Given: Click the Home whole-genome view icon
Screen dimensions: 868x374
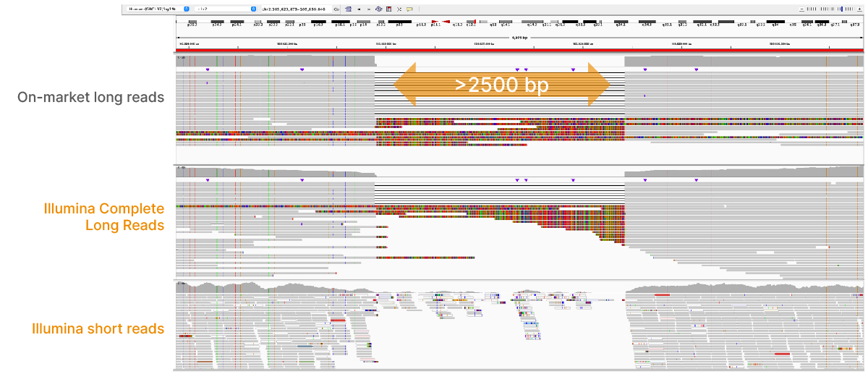Looking at the screenshot, I should coord(348,9).
